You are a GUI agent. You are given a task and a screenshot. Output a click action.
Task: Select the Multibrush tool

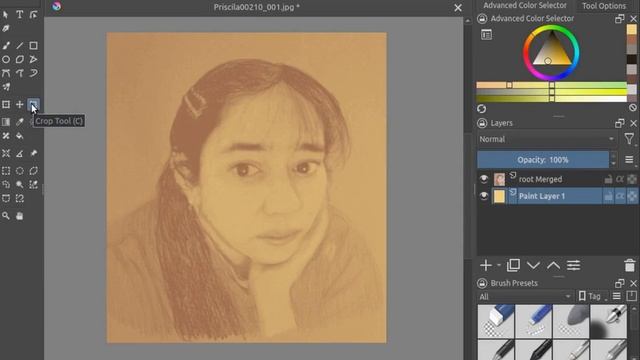tap(6, 87)
